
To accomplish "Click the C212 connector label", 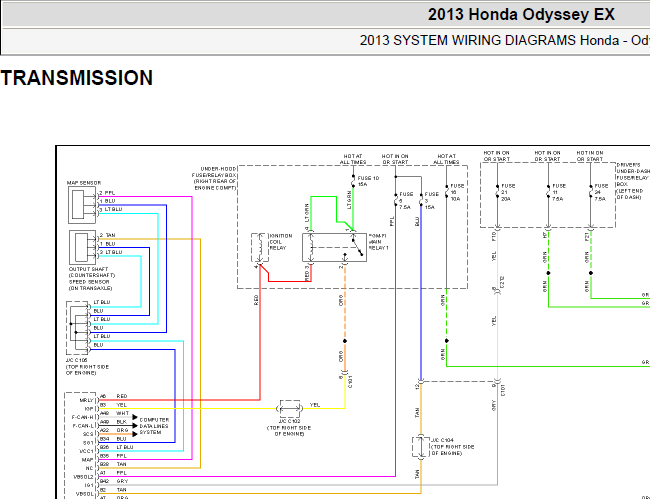I will tap(502, 282).
